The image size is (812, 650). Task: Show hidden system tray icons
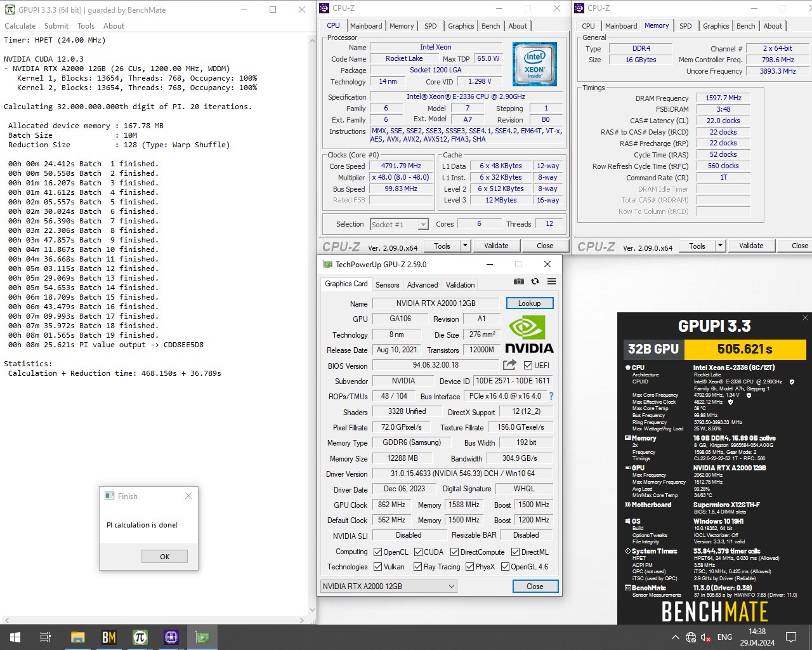[675, 637]
